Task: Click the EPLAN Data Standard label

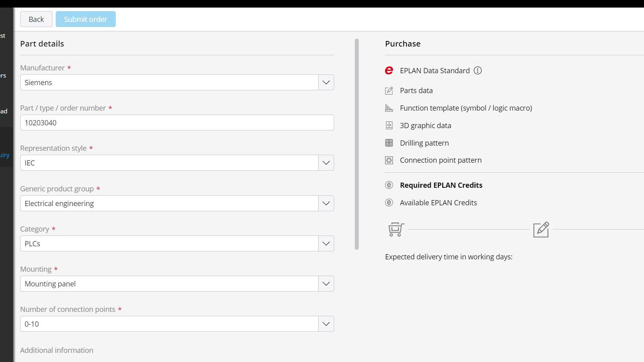Action: tap(435, 70)
